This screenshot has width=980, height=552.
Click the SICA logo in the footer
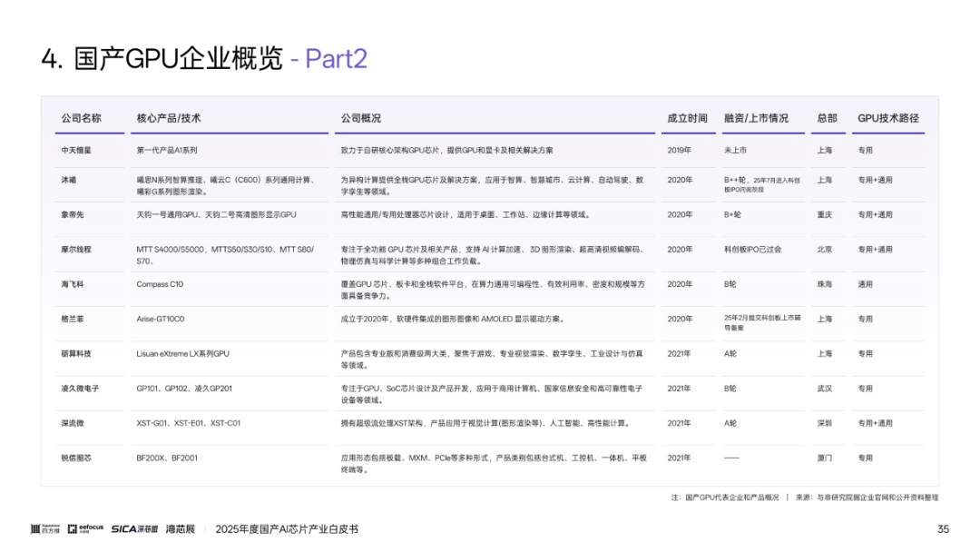tap(134, 529)
